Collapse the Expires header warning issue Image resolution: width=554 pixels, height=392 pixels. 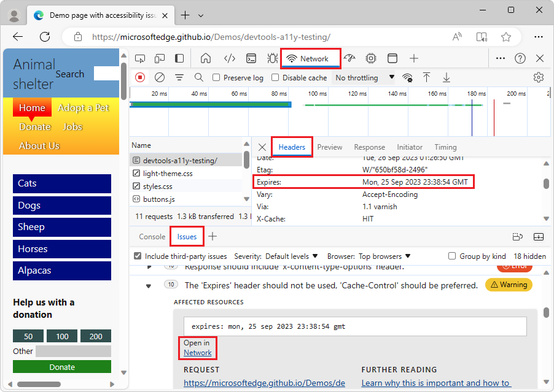[x=147, y=285]
